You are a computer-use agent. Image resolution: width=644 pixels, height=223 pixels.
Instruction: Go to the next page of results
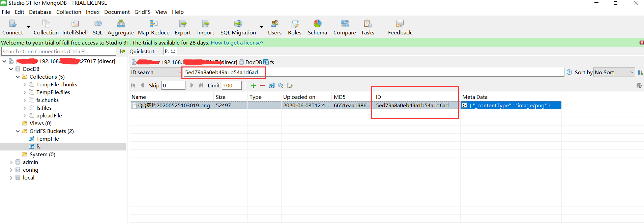click(x=192, y=85)
